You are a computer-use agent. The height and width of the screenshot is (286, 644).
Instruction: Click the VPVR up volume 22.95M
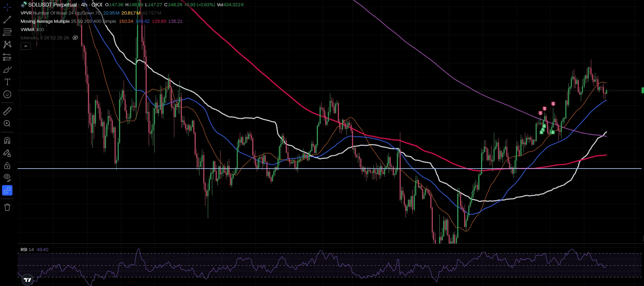click(111, 13)
